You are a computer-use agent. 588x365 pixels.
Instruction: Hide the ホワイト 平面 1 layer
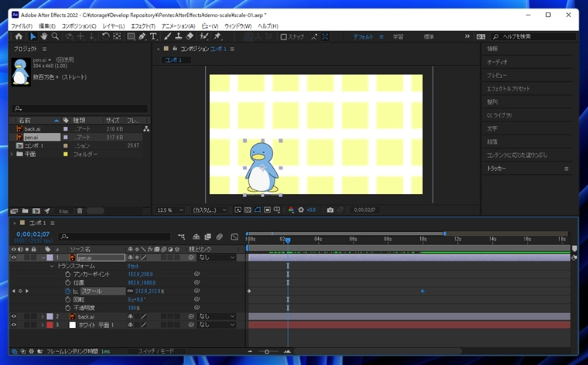pyautogui.click(x=14, y=325)
